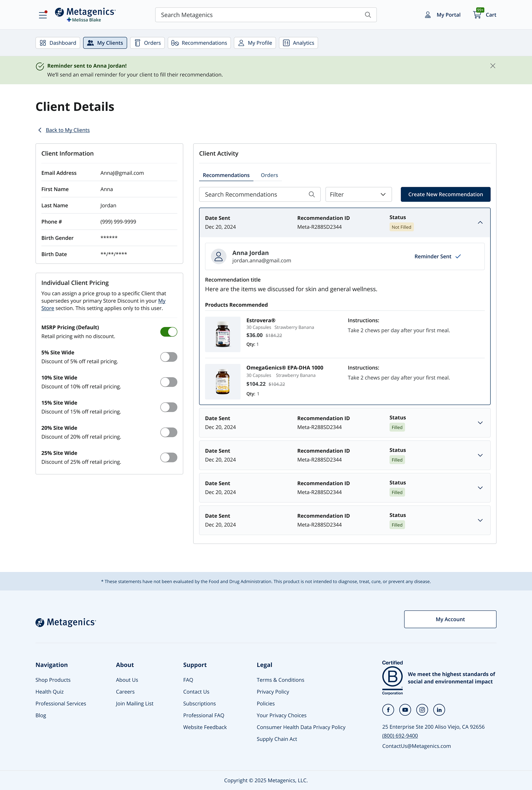Screen dimensions: 532x790
Task: Enable the 10% Site Wide toggle
Action: [x=169, y=382]
